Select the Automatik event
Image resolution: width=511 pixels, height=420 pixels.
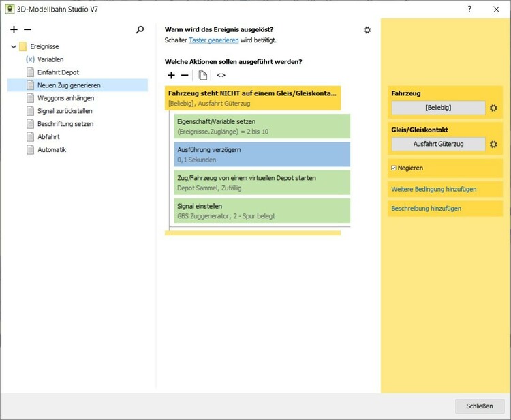click(x=52, y=150)
